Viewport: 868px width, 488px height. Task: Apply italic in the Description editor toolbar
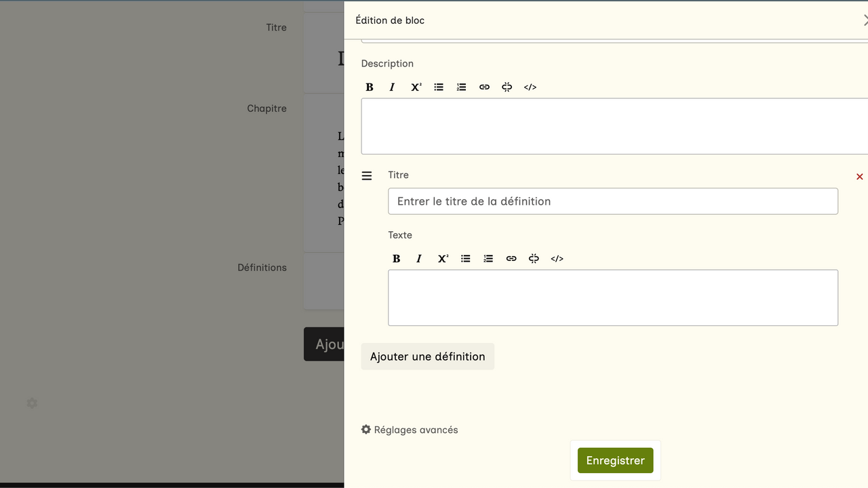point(392,87)
